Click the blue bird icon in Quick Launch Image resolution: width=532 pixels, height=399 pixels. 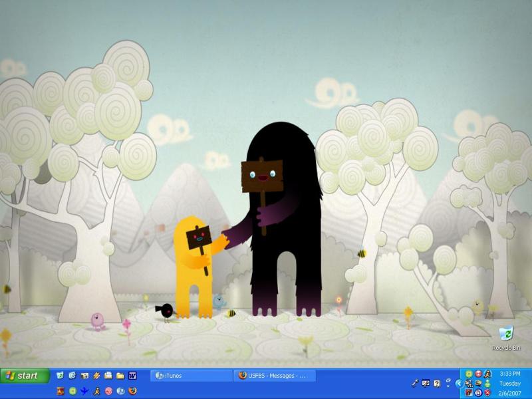pos(84,391)
